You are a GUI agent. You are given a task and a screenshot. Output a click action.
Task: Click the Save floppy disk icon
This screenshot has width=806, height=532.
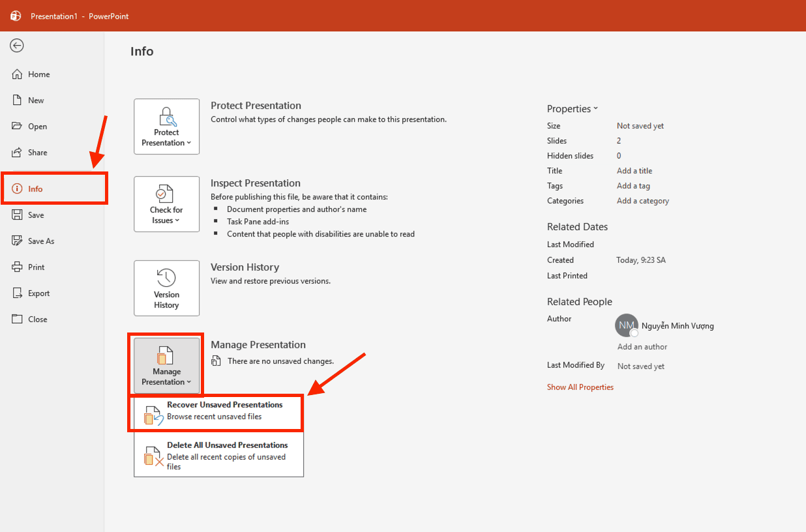17,215
